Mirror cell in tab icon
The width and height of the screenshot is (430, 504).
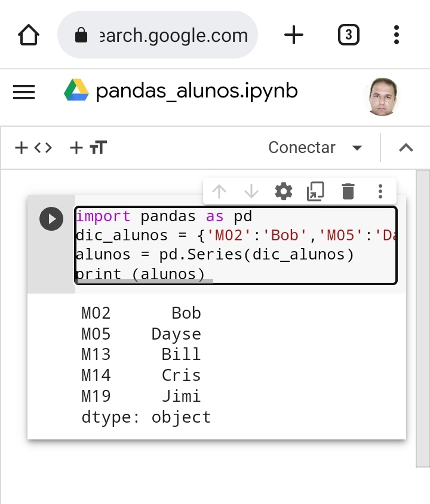coord(315,191)
